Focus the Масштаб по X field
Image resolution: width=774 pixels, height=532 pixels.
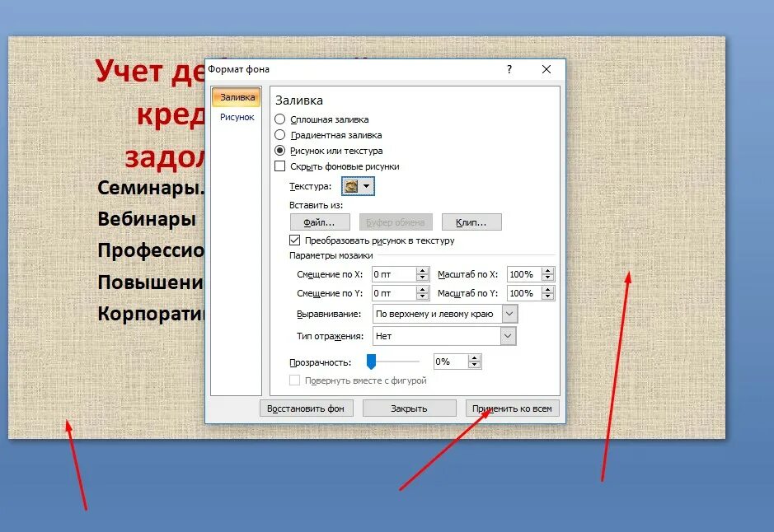524,274
